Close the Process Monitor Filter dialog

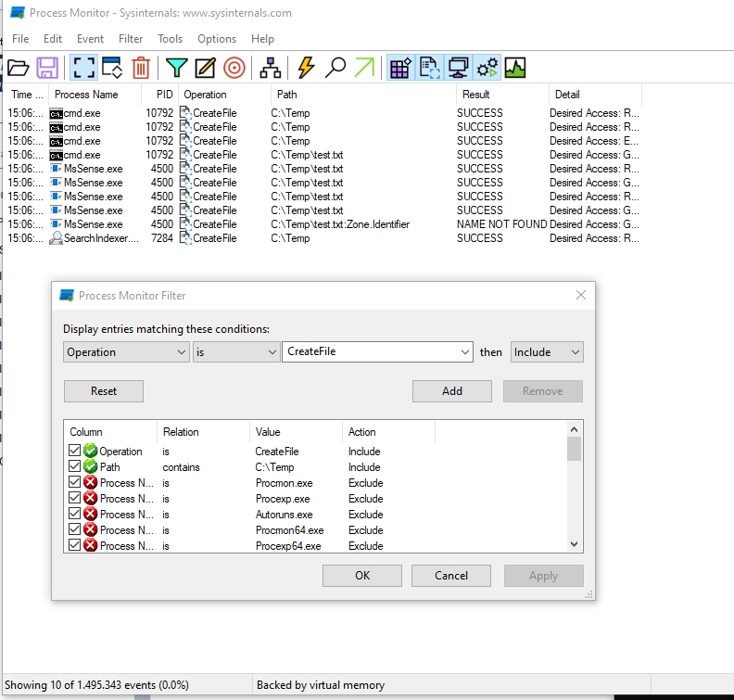click(580, 295)
